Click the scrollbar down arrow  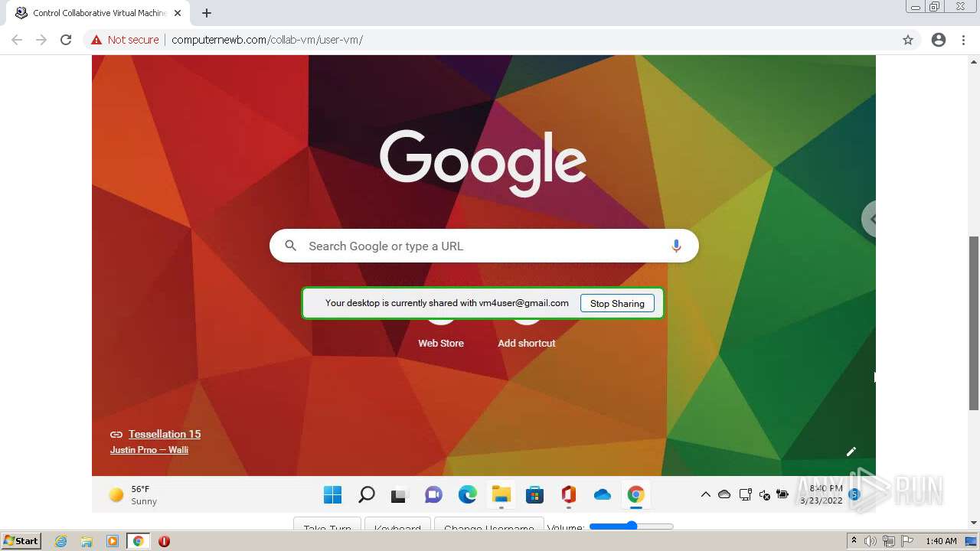pyautogui.click(x=974, y=523)
